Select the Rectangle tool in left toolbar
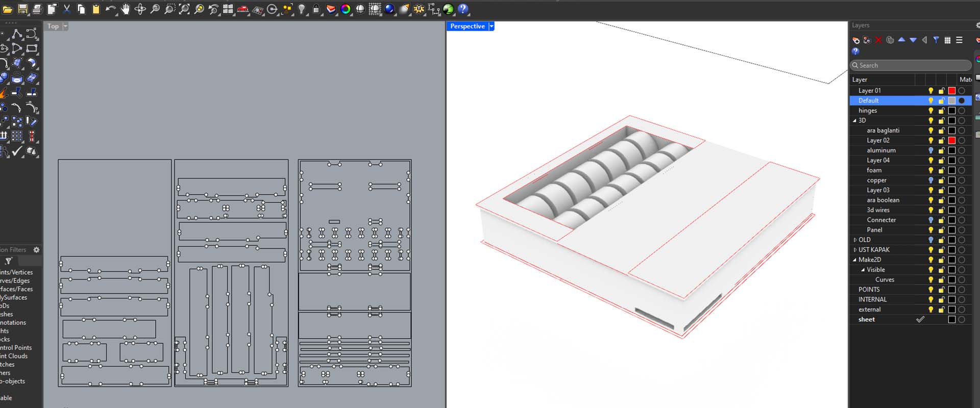Screen dimensions: 980x408 (32, 48)
